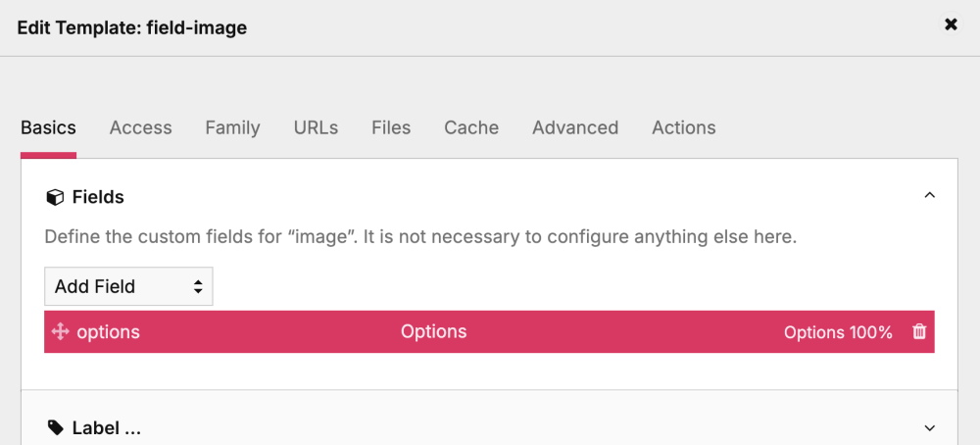The image size is (980, 445).
Task: Open the Add Field dropdown
Action: (x=128, y=286)
